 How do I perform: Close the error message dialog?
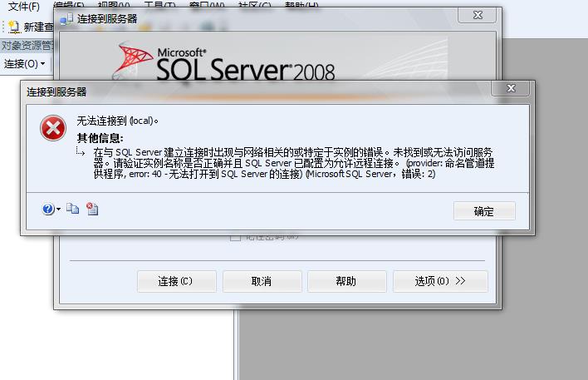[511, 88]
